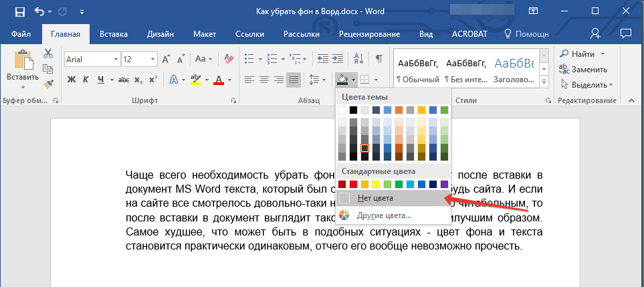
Task: Switch to the Вставка tab
Action: pyautogui.click(x=114, y=33)
